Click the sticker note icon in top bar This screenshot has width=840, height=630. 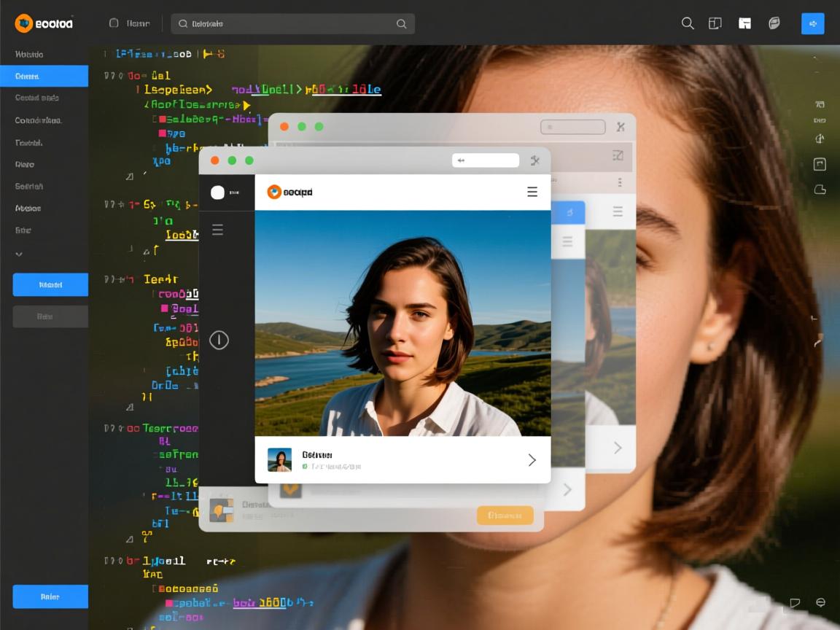(774, 23)
